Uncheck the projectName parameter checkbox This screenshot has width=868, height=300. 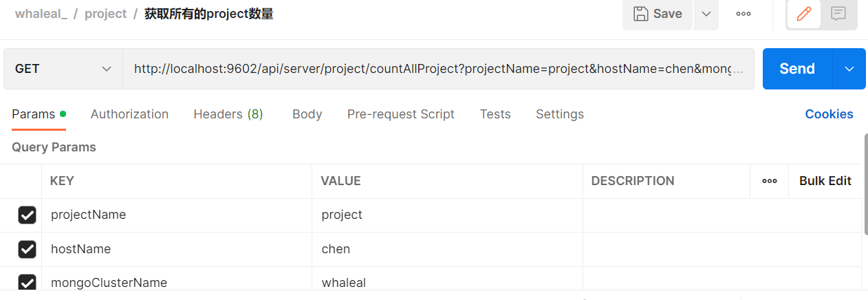pos(27,215)
